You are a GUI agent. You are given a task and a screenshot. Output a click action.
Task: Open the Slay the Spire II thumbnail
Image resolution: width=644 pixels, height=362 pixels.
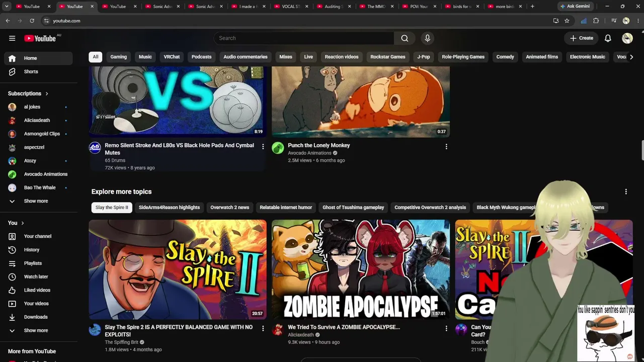178,269
